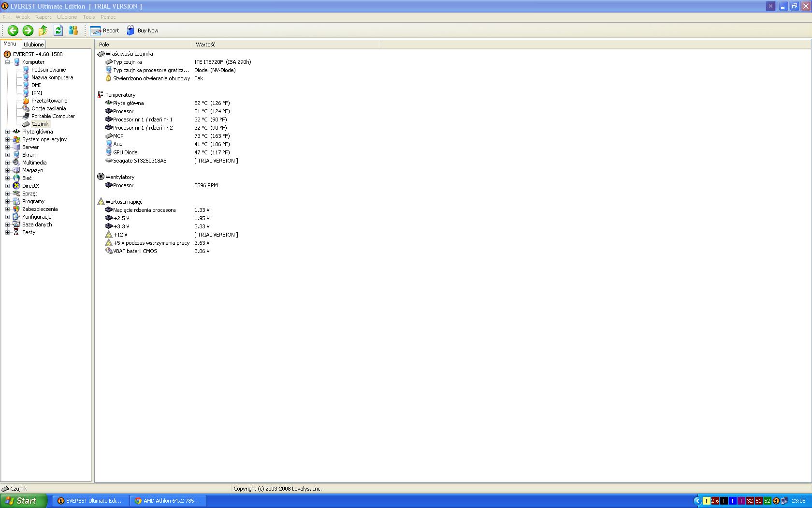Click the Temperatury thermometer icon
Screen dimensions: 812x508
click(x=101, y=95)
